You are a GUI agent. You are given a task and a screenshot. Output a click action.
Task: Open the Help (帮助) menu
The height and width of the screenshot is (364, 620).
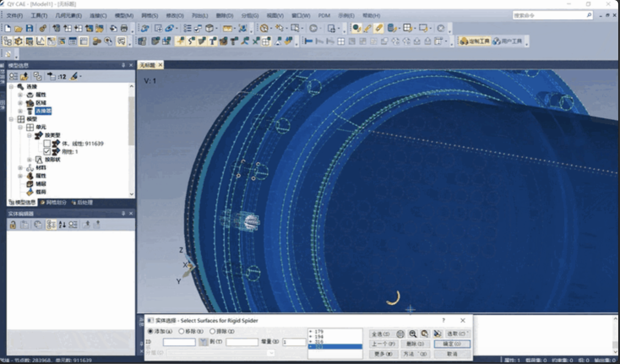pyautogui.click(x=371, y=16)
